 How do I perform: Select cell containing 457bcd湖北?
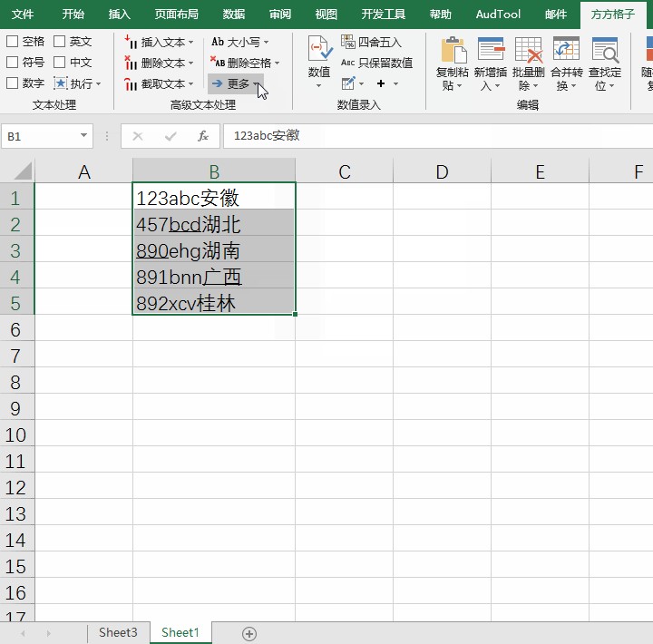214,223
